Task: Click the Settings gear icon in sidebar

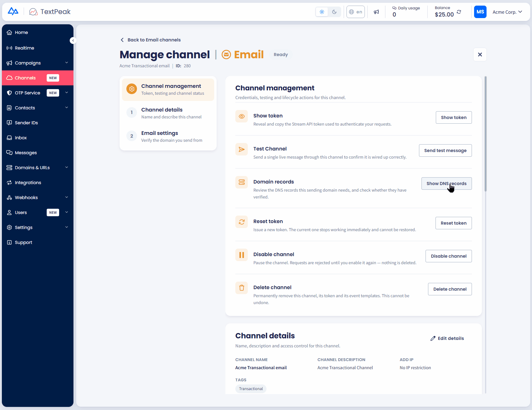Action: tap(9, 227)
